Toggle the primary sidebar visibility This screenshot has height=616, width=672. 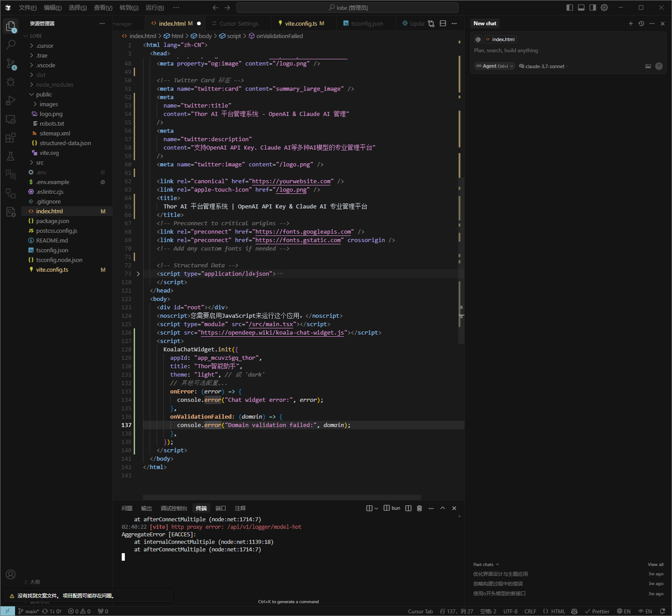(x=569, y=8)
